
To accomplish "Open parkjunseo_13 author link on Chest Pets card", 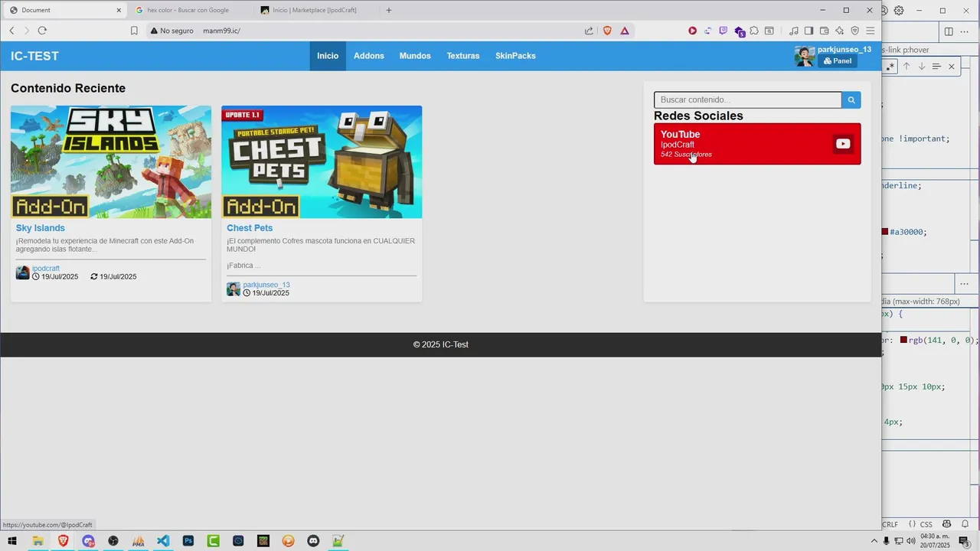I will point(266,285).
